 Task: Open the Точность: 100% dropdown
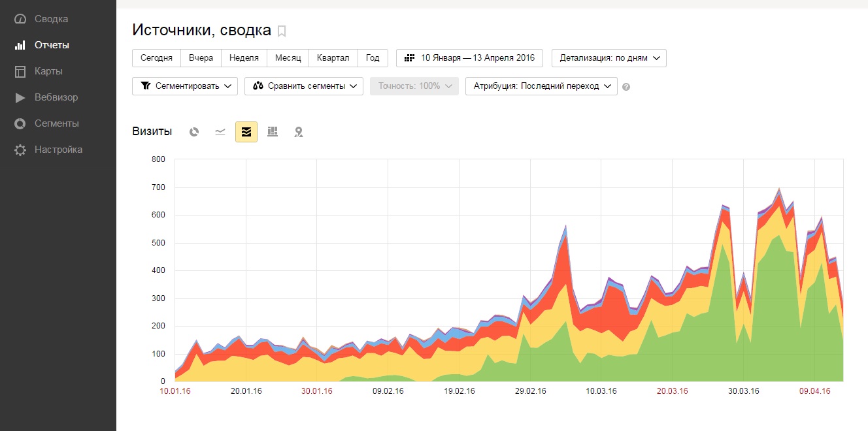(414, 86)
